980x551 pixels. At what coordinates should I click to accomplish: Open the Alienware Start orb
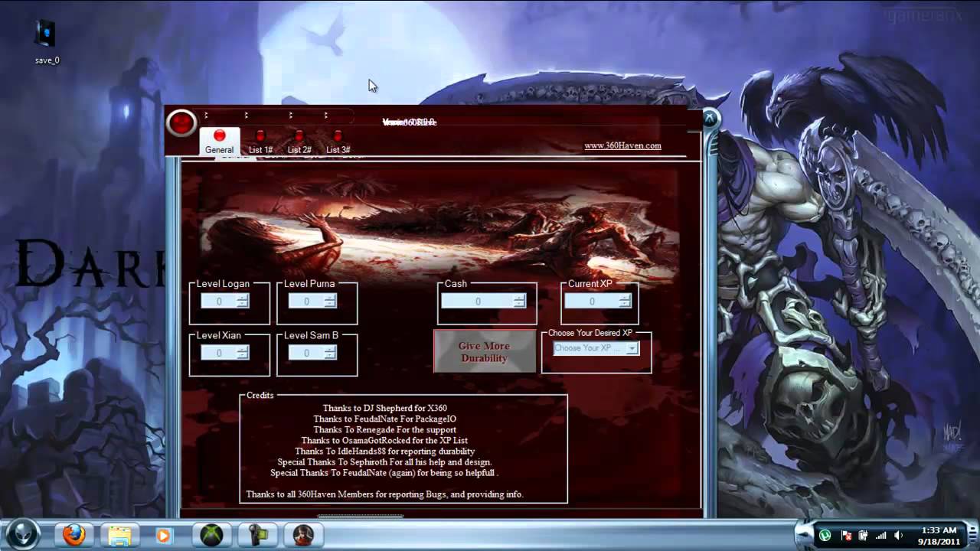[22, 534]
